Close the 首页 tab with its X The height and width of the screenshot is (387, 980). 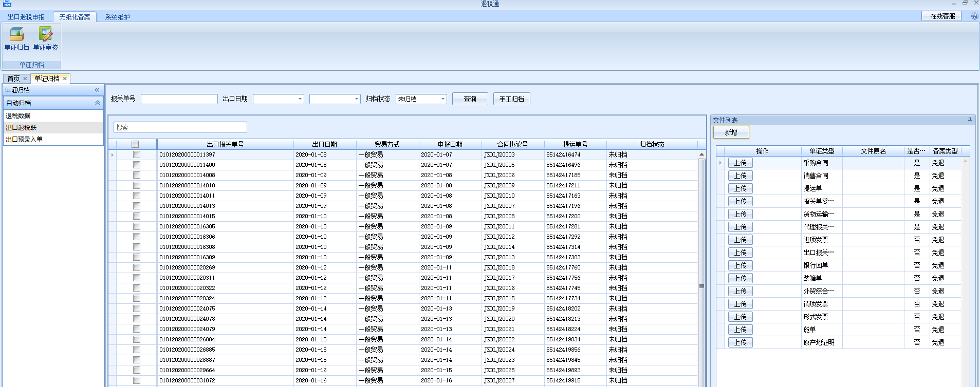[25, 79]
